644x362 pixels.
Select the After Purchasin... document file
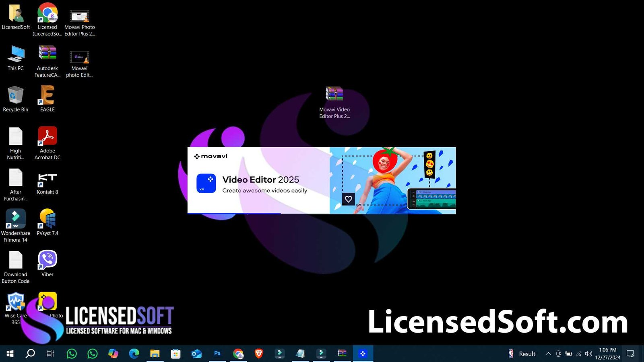16,185
